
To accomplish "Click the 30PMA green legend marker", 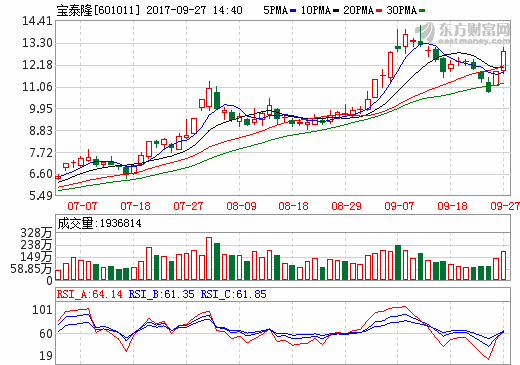I will point(422,11).
